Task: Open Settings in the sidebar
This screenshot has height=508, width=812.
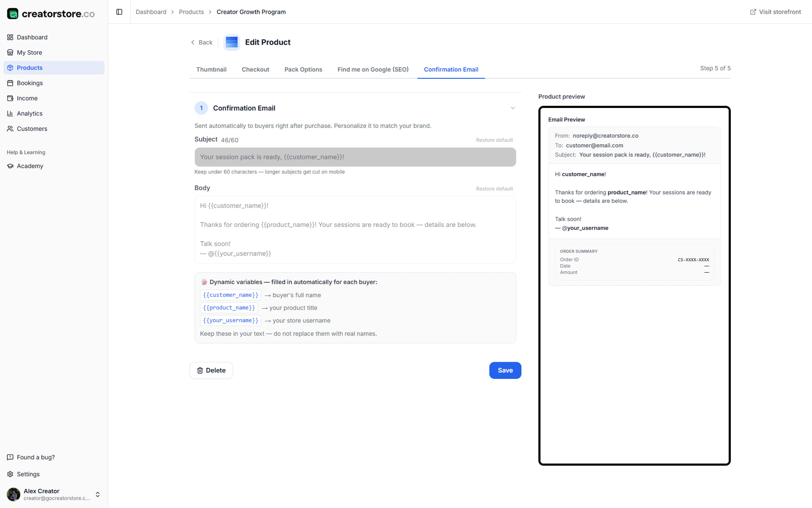Action: 54,474
